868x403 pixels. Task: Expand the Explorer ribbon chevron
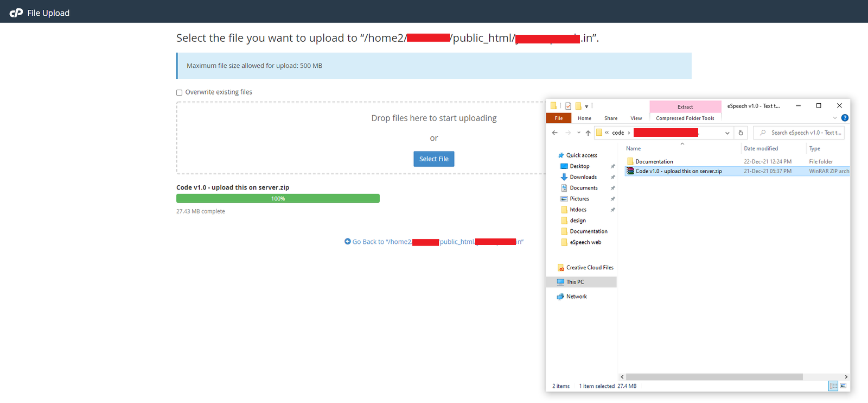(835, 118)
